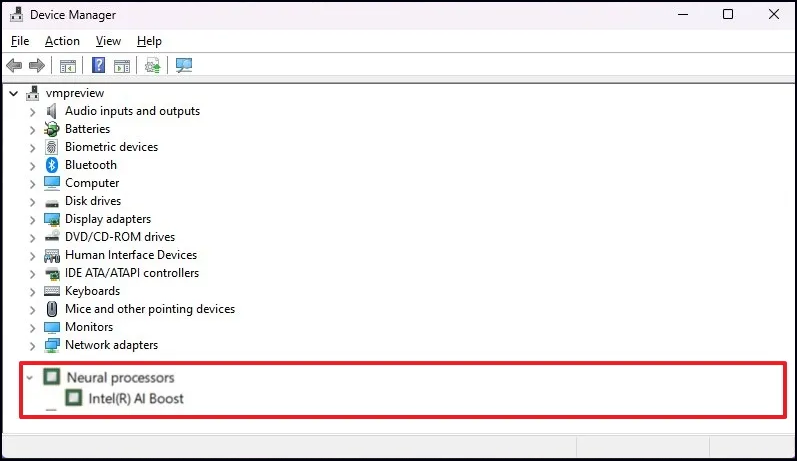Select the 'Batteries' label
This screenshot has height=461, width=797.
pos(87,129)
